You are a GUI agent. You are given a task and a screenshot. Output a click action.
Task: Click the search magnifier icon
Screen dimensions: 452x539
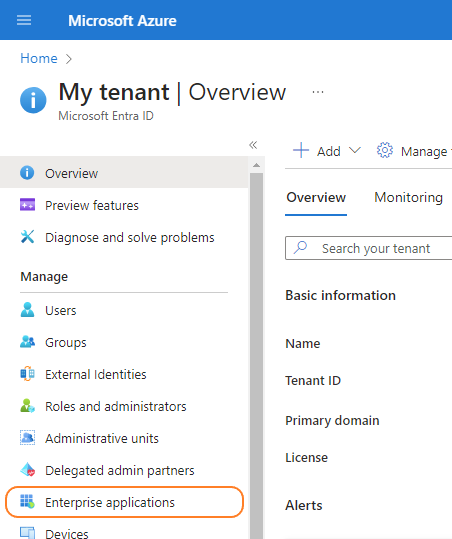[301, 248]
